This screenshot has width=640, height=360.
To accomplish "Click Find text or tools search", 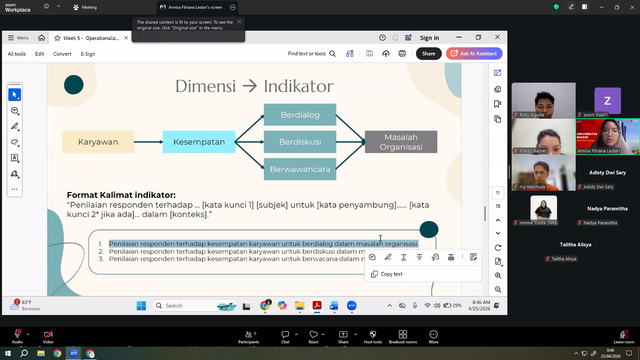I will (311, 54).
